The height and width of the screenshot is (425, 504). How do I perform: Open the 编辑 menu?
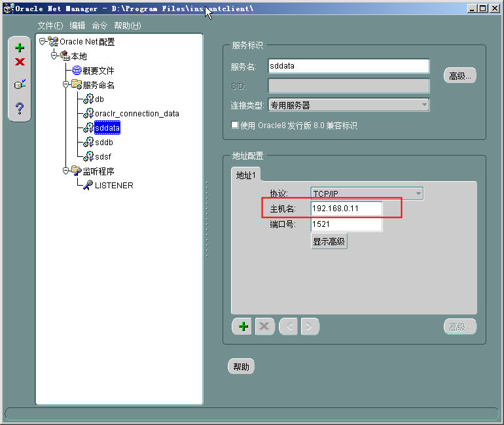(x=77, y=25)
